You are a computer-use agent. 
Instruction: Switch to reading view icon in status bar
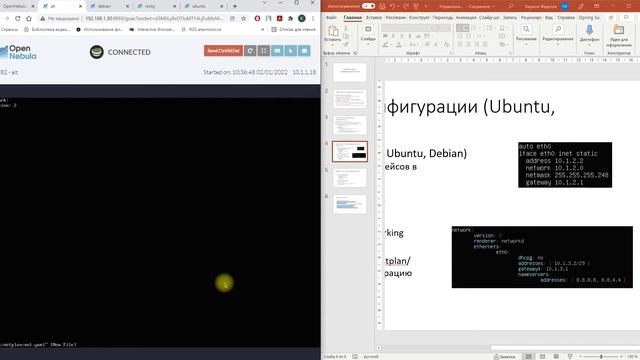556,357
